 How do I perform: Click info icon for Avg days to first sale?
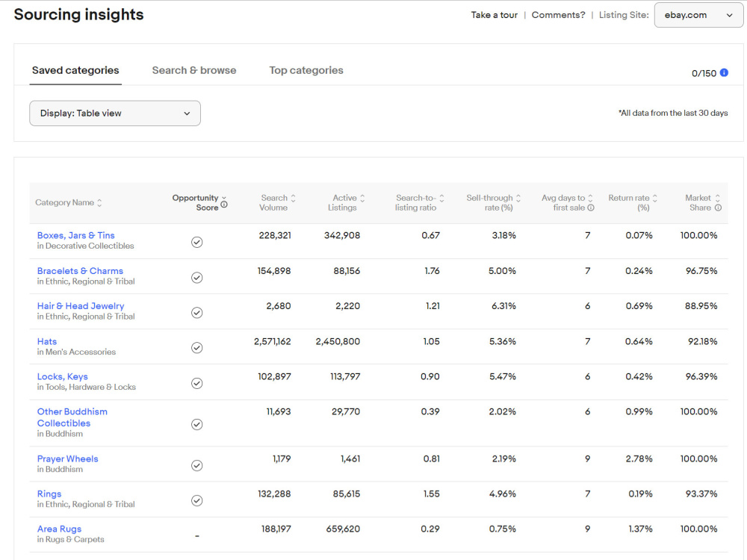[591, 208]
